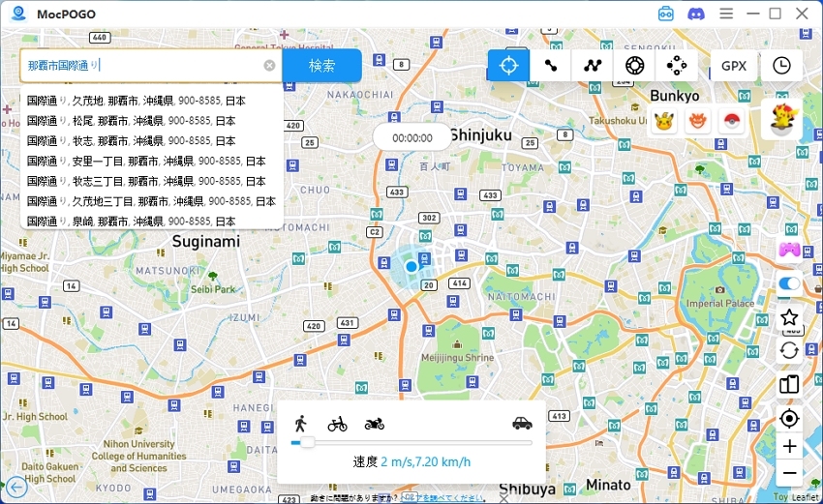This screenshot has height=504, width=823.
Task: Open the multi-device phone icon
Action: pos(789,384)
